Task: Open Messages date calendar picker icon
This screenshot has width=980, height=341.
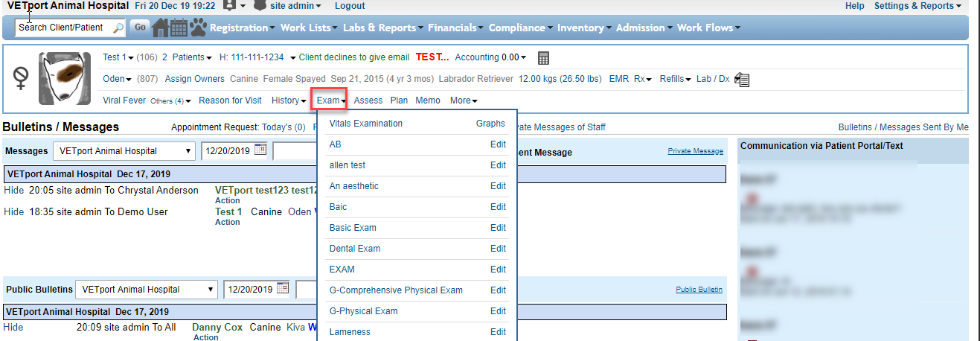Action: pos(260,150)
